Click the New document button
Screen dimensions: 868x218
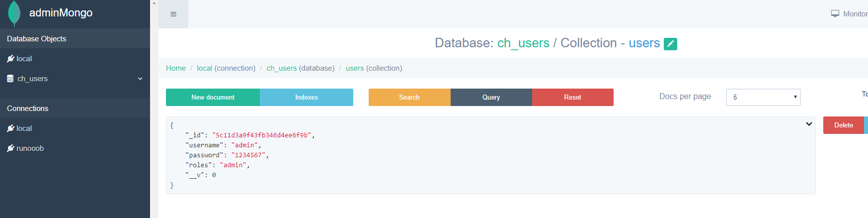click(213, 97)
